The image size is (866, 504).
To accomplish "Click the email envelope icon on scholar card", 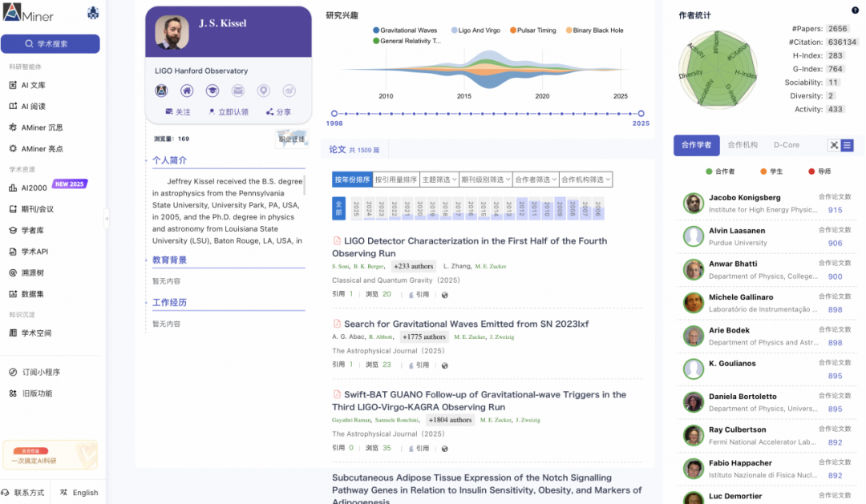I will pyautogui.click(x=238, y=91).
